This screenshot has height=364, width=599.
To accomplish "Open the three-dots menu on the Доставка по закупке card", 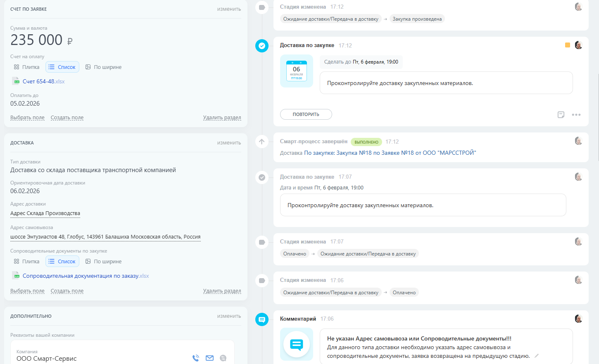I will click(576, 115).
